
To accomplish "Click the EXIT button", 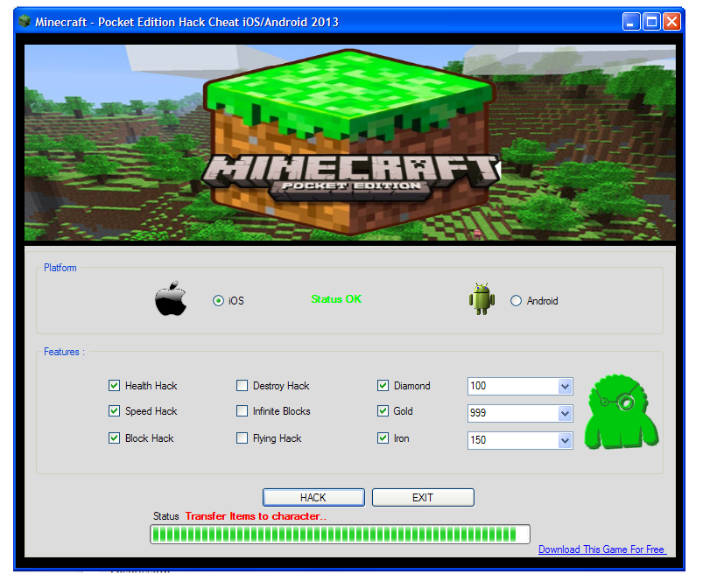I will tap(423, 498).
